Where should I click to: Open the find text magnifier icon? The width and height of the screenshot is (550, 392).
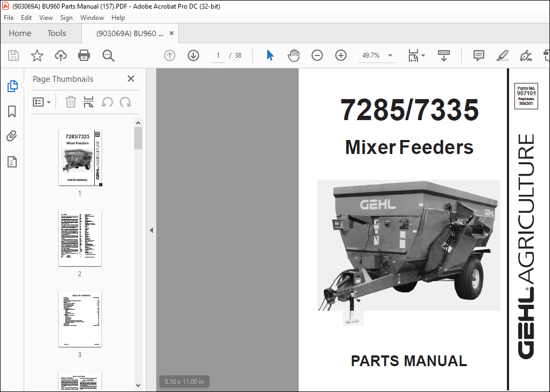pos(108,55)
